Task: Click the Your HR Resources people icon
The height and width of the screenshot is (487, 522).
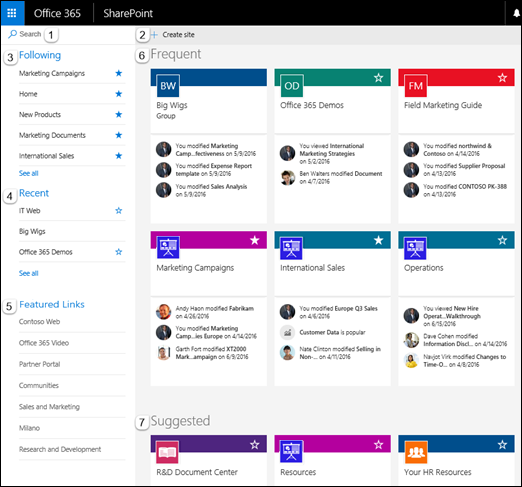Action: 416,452
